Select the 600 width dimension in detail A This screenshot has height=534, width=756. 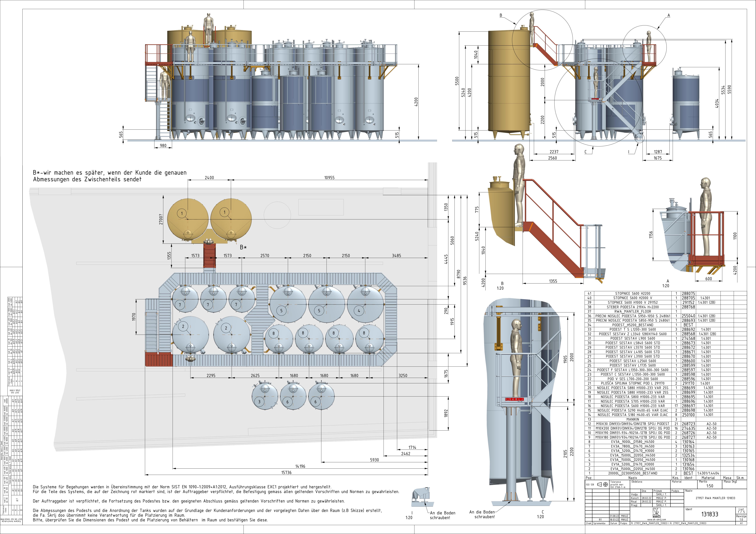pyautogui.click(x=709, y=279)
